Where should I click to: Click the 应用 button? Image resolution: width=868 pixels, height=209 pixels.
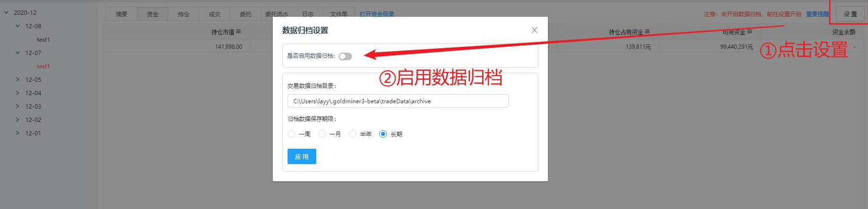click(301, 156)
